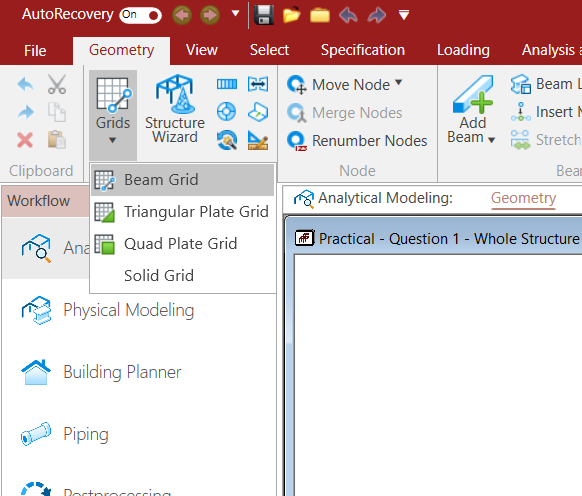Click the double-headed arrow between bars icon
The height and width of the screenshot is (496, 582).
coord(258,84)
